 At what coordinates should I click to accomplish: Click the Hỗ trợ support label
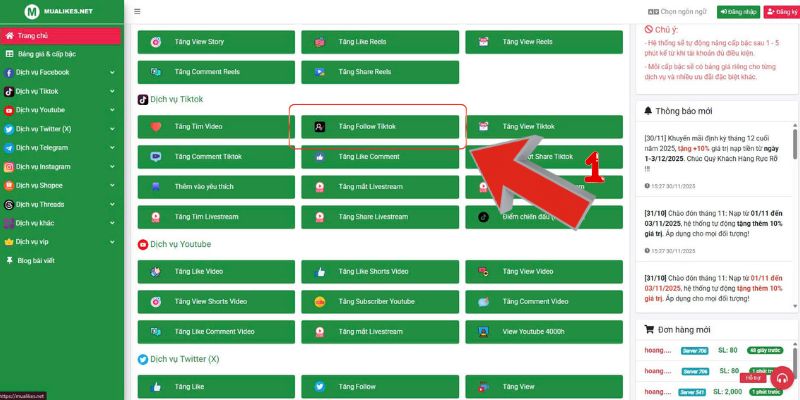coord(753,378)
